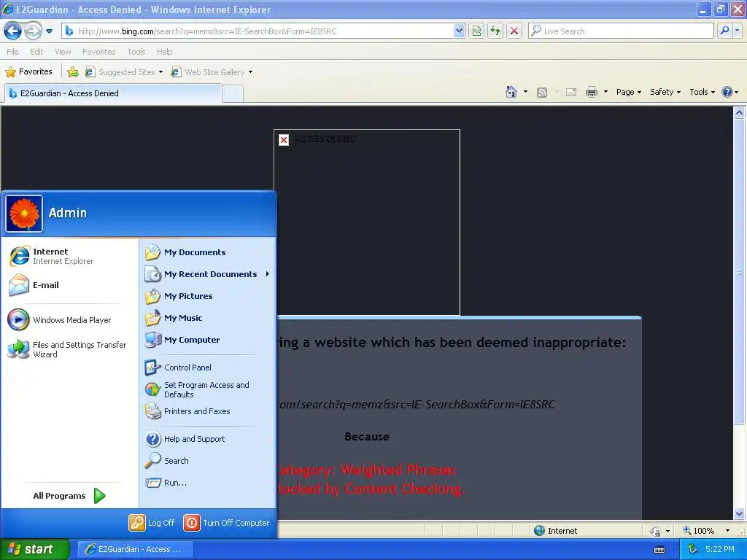The image size is (747, 560).
Task: Open the Safety command menu
Action: pos(665,92)
